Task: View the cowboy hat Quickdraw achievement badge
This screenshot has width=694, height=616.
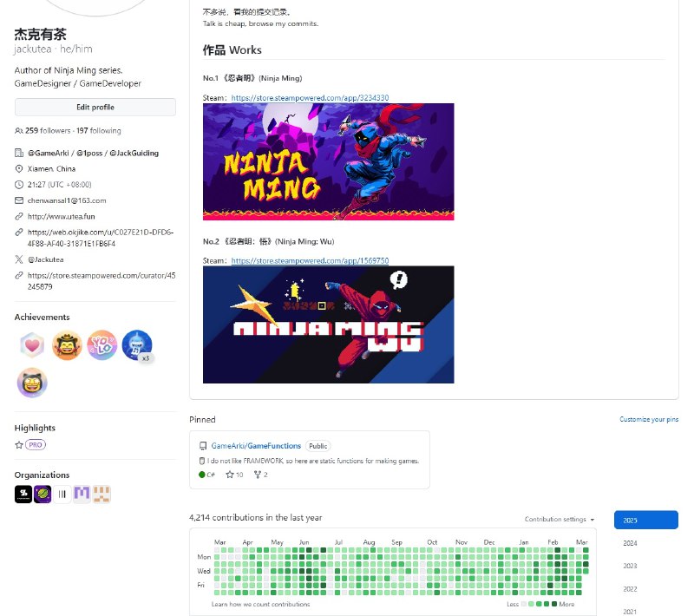Action: (67, 345)
